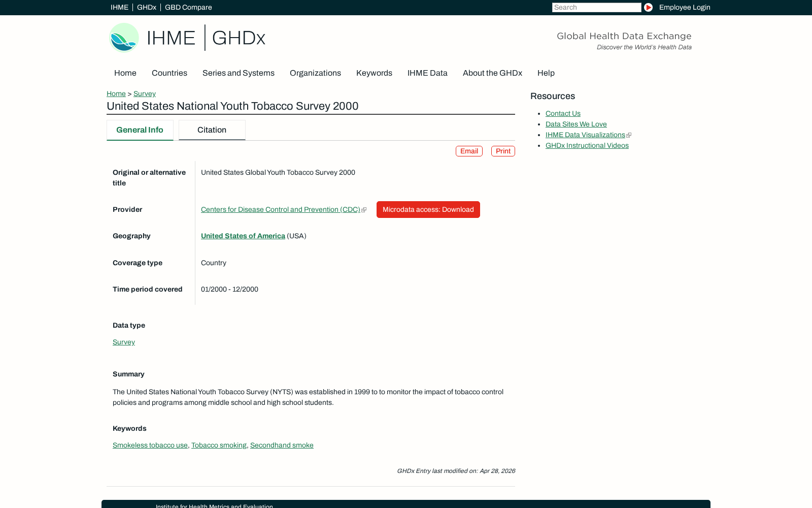Open Smokeless tobacco use keyword
812x508 pixels.
[x=150, y=445]
